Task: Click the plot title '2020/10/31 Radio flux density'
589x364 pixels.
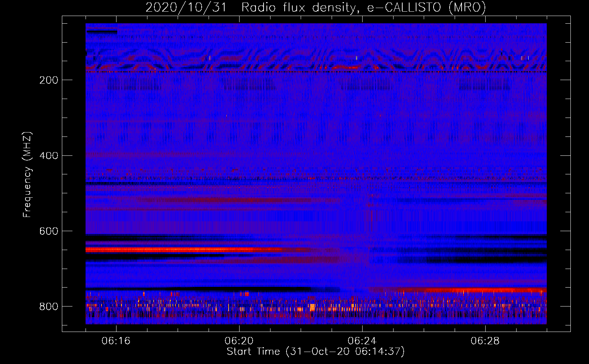Action: 316,7
